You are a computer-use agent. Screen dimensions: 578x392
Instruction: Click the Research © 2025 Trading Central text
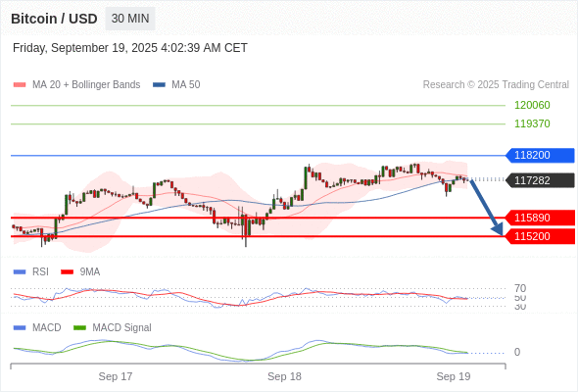pyautogui.click(x=496, y=85)
